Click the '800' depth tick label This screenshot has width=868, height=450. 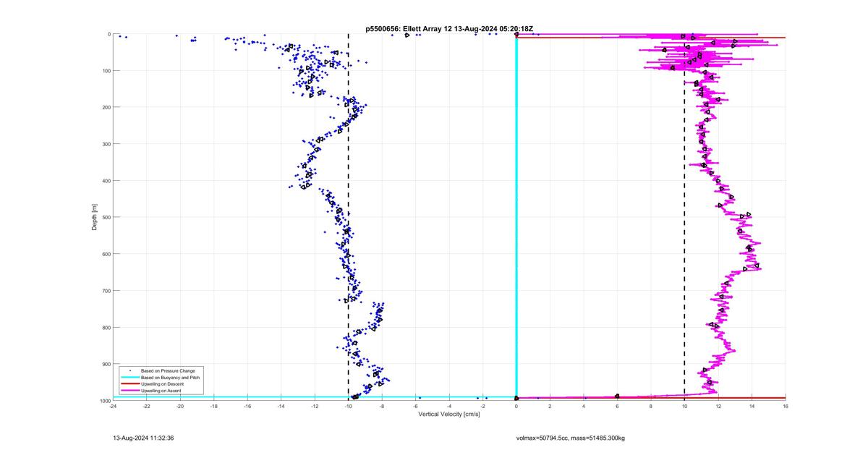[x=105, y=327]
